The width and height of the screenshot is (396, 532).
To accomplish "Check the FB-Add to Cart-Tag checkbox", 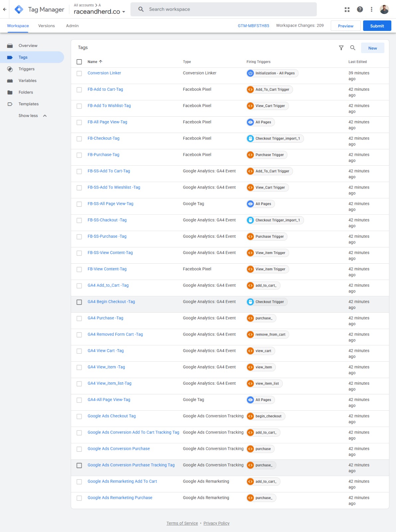I will [79, 90].
